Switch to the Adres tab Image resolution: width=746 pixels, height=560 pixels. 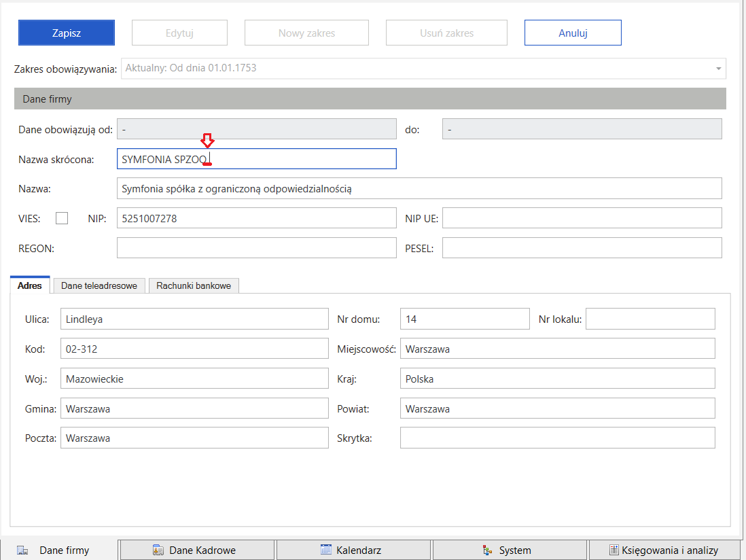(x=29, y=285)
